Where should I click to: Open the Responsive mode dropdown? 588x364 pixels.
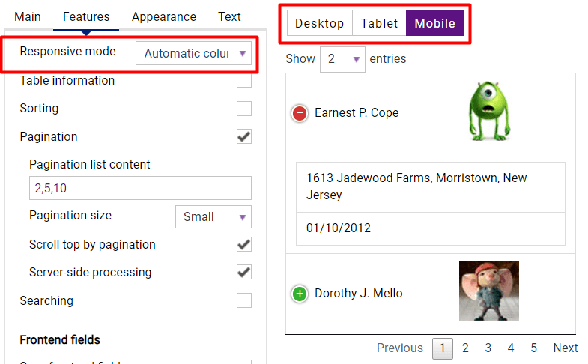click(193, 53)
